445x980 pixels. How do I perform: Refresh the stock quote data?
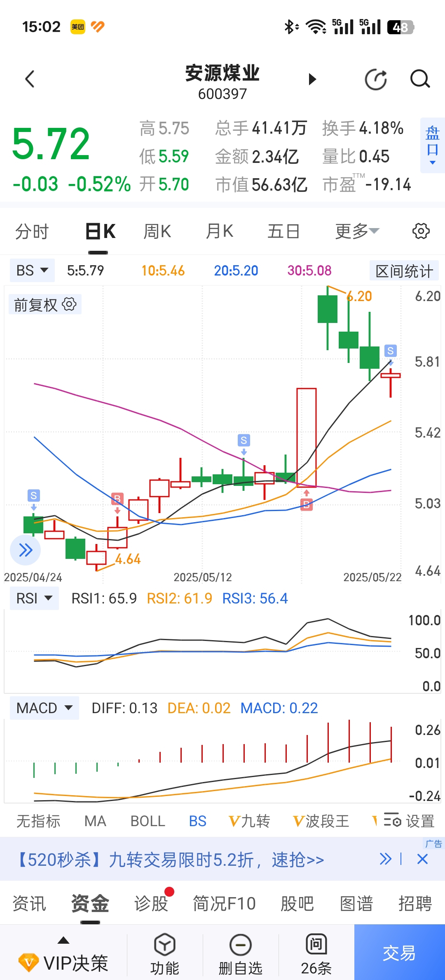[x=376, y=79]
